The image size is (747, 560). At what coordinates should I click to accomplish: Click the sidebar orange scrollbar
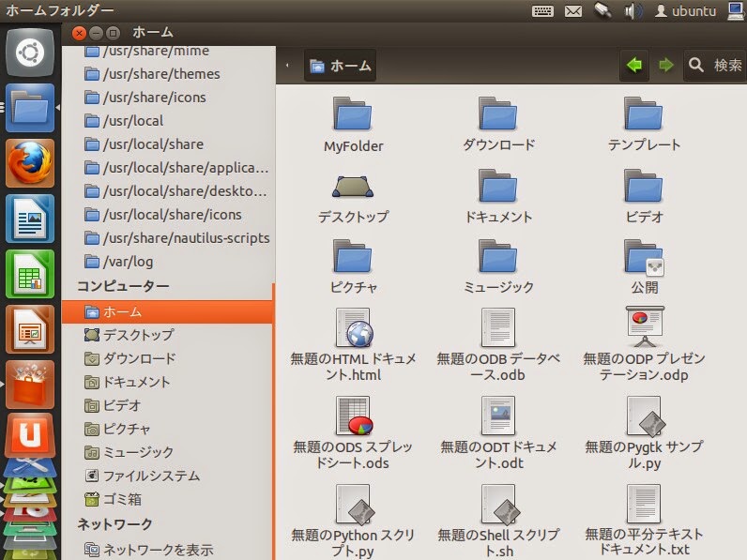point(273,421)
